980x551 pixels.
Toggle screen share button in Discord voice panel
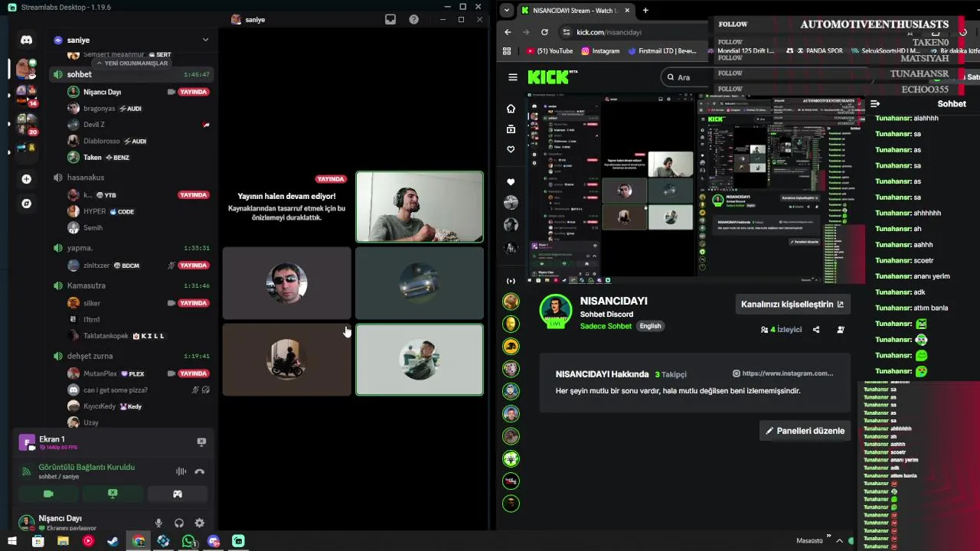click(x=113, y=494)
